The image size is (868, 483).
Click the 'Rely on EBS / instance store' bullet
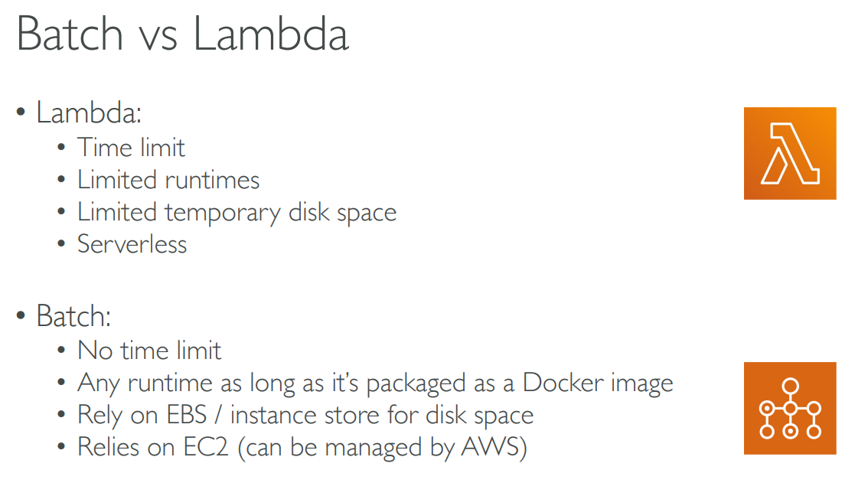[x=305, y=415]
